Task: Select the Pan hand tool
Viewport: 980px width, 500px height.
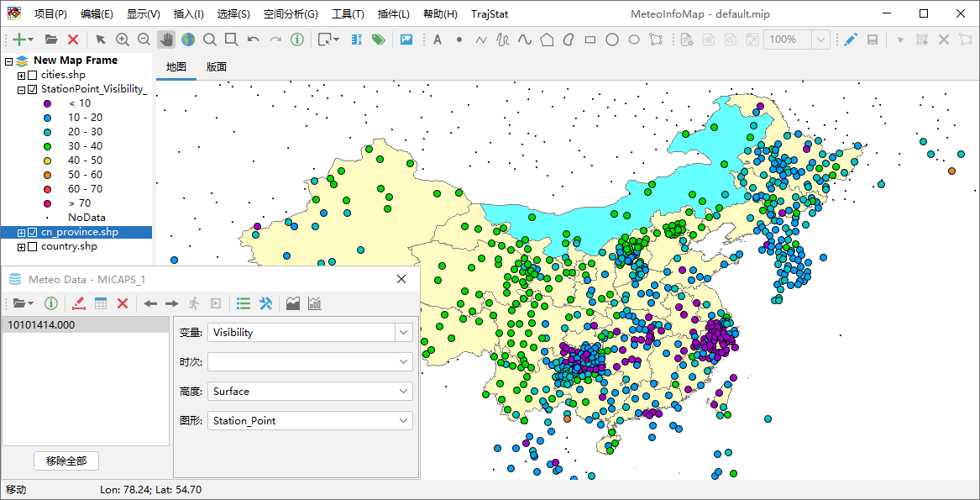Action: 166,39
